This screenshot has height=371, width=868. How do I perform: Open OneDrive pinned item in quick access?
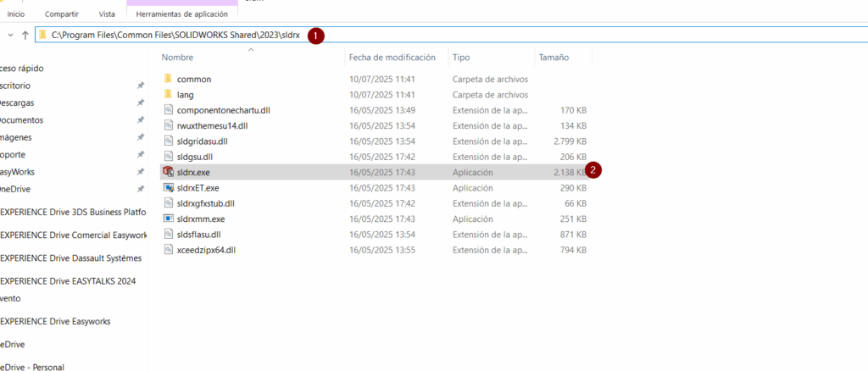pos(15,189)
